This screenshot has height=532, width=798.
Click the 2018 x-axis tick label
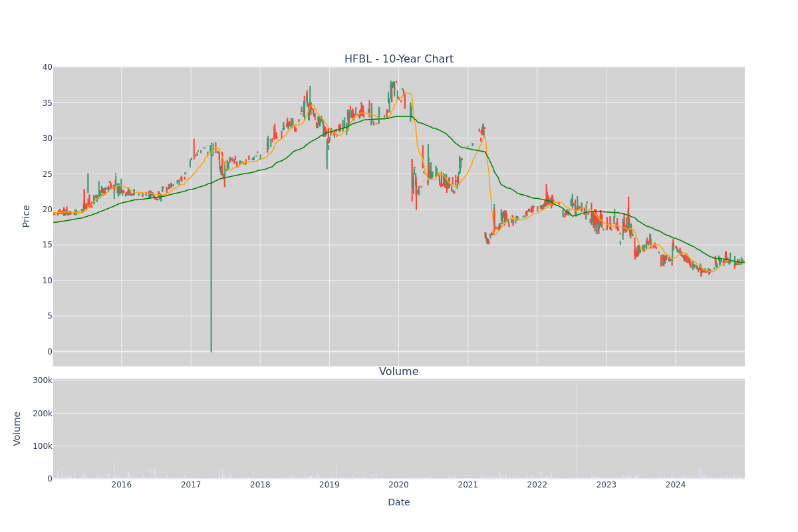click(x=260, y=485)
